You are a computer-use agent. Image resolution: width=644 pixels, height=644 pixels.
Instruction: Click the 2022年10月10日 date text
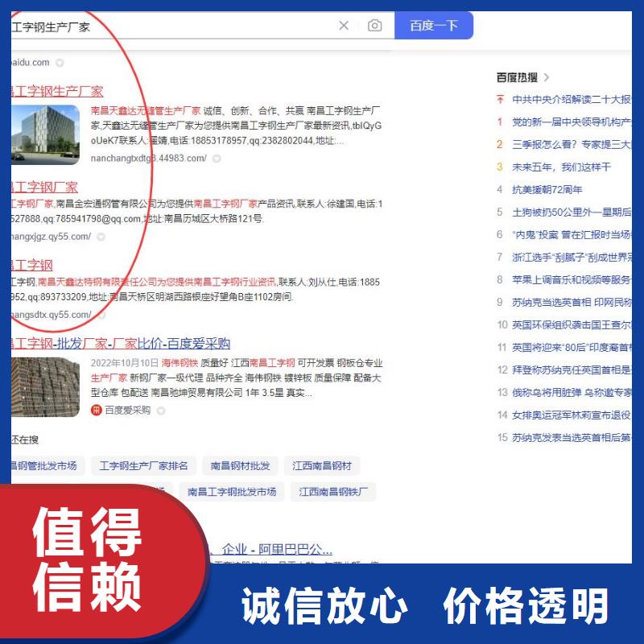(x=125, y=363)
